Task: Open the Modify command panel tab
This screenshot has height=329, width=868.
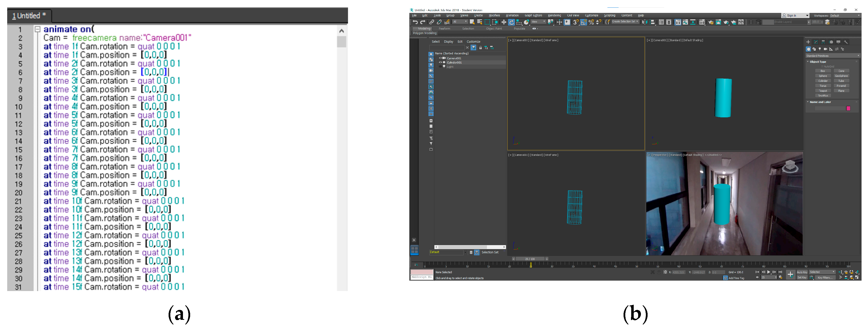Action: coord(816,42)
